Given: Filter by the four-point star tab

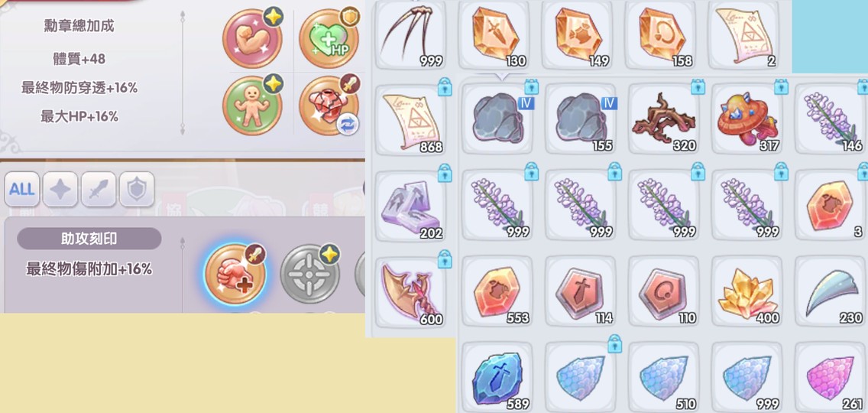Looking at the screenshot, I should 60,190.
